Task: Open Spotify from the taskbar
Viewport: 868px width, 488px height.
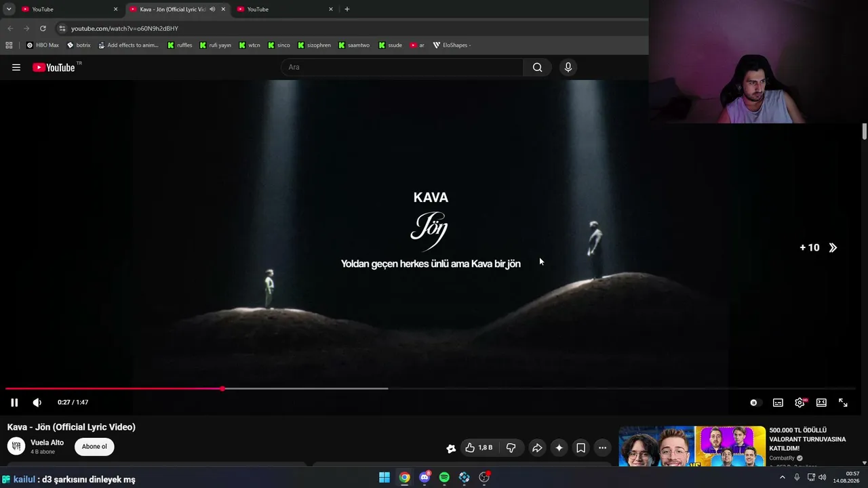Action: (x=444, y=477)
